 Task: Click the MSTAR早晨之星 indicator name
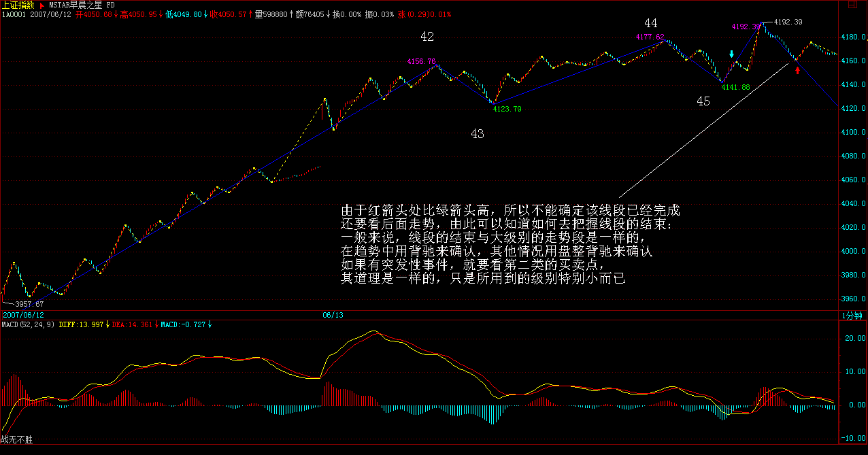point(76,5)
